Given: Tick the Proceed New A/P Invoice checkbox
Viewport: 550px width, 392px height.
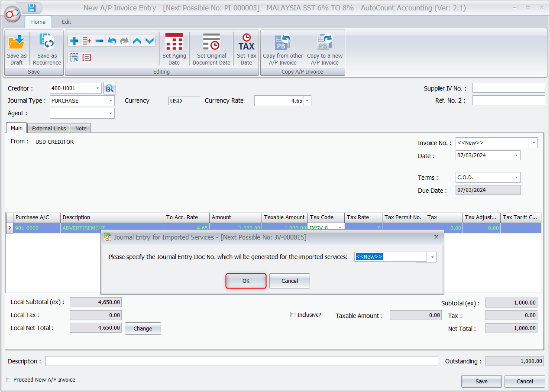Looking at the screenshot, I should coord(9,379).
